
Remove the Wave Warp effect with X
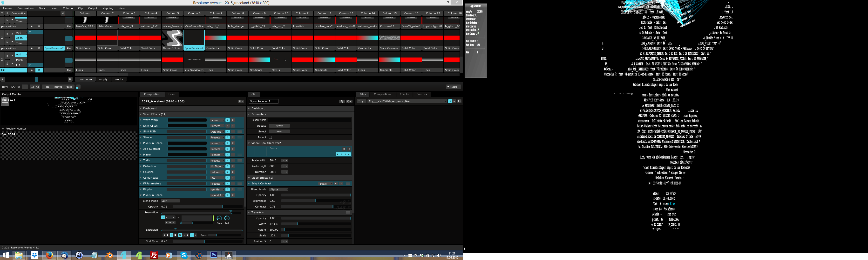(233, 120)
